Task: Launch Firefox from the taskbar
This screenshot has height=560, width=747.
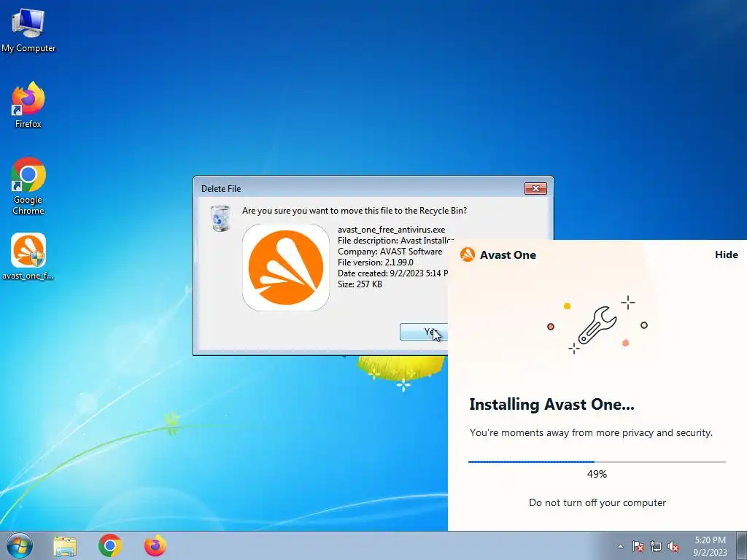Action: point(155,545)
